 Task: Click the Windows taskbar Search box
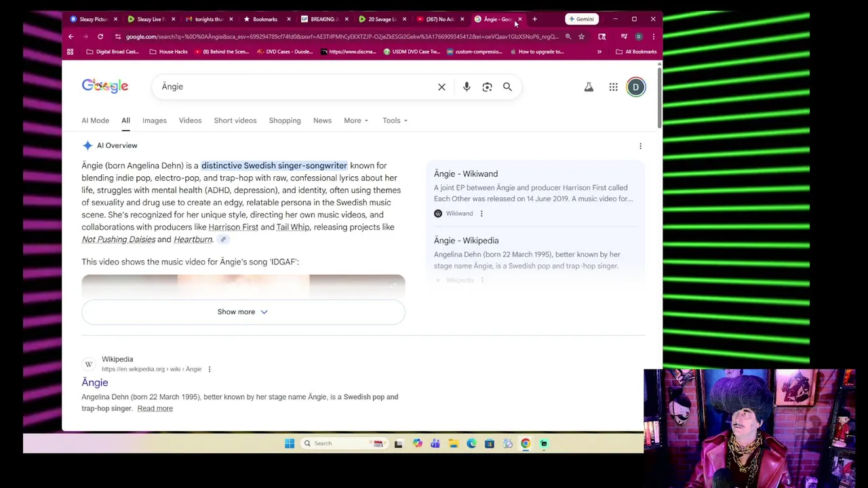tap(343, 443)
